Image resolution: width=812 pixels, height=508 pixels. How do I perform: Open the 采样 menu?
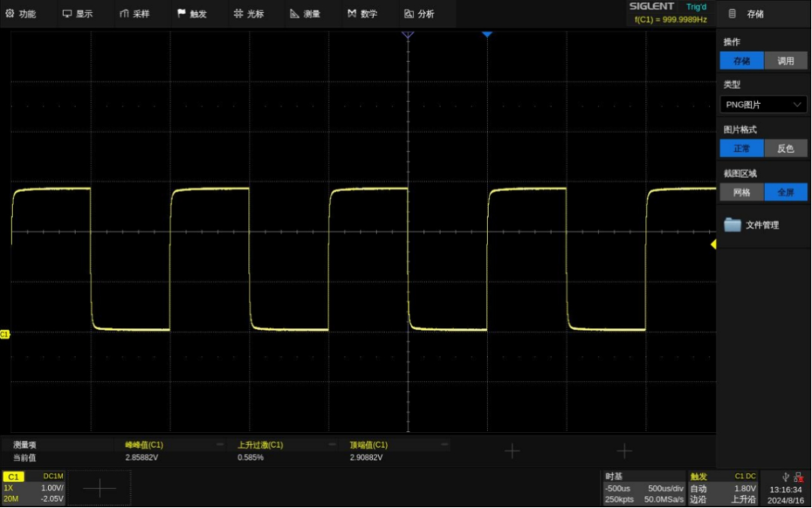click(x=135, y=14)
